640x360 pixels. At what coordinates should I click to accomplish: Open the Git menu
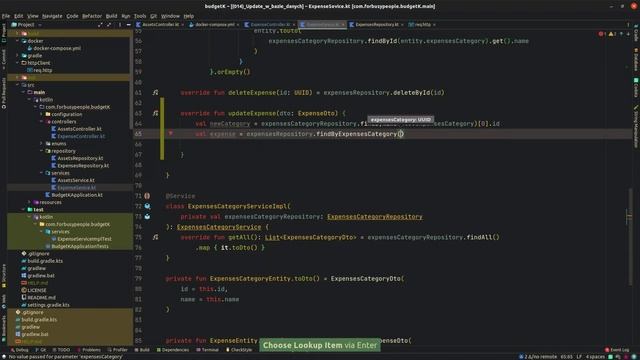(x=153, y=16)
